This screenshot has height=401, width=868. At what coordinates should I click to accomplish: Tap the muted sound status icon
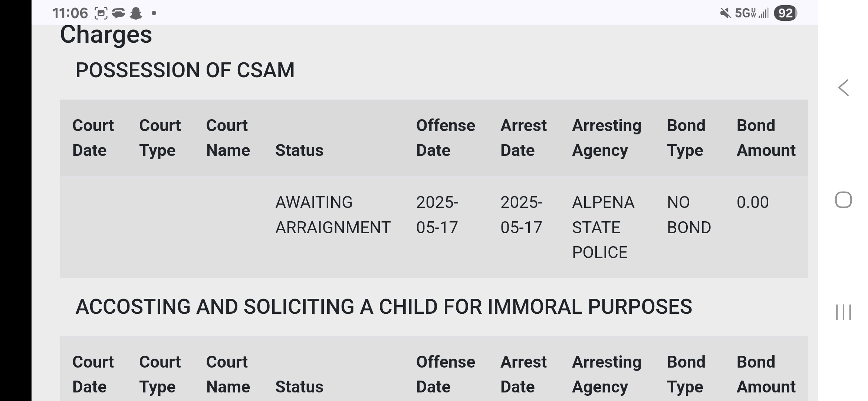725,13
